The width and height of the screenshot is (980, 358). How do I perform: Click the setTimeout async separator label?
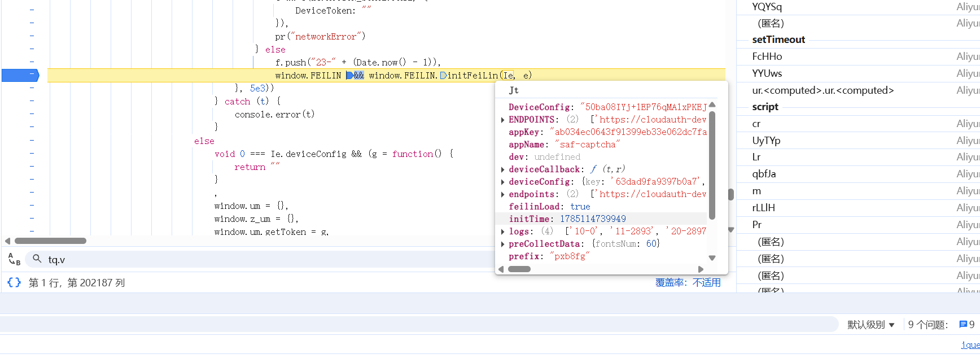778,40
